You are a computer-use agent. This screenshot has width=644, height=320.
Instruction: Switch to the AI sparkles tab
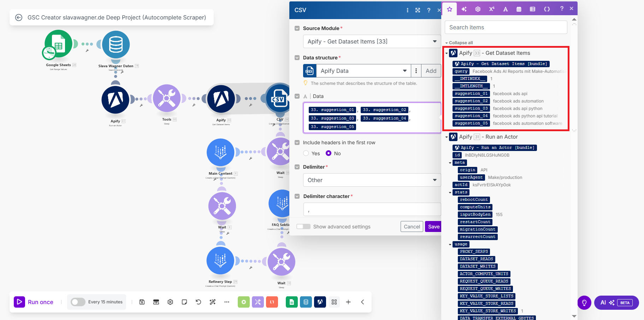[464, 9]
